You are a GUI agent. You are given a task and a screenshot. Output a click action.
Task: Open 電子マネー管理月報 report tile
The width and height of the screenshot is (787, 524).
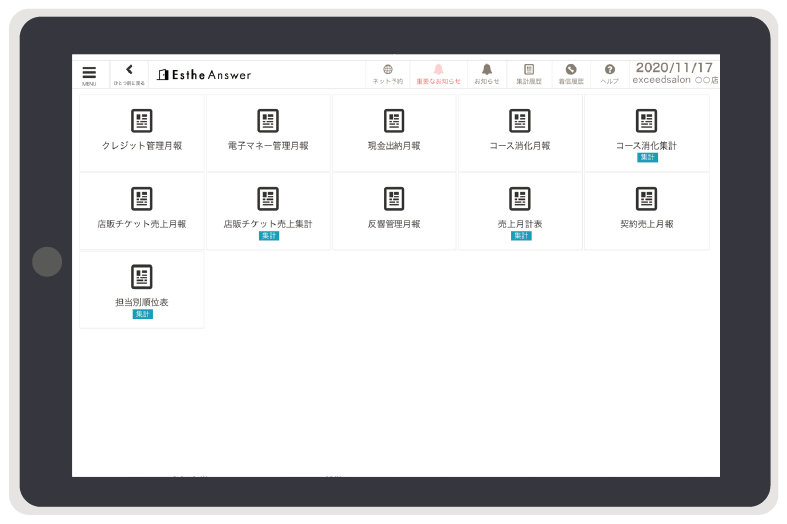click(x=268, y=131)
